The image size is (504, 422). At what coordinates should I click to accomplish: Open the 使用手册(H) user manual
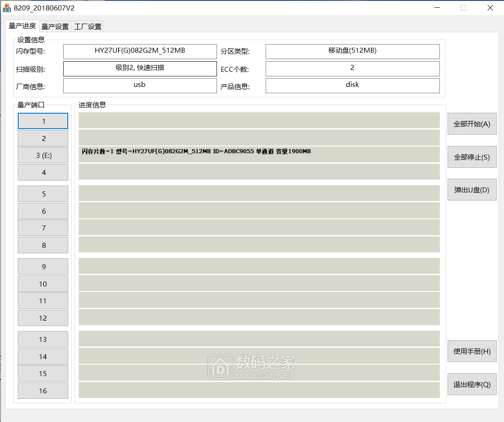click(x=472, y=351)
